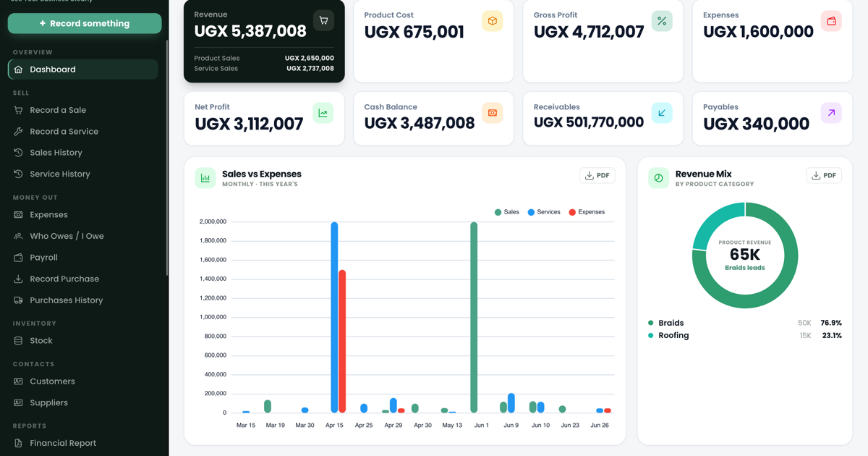Click the Revenue UGX 5,387,008 value
Screen dimensions: 868x456
pos(250,31)
